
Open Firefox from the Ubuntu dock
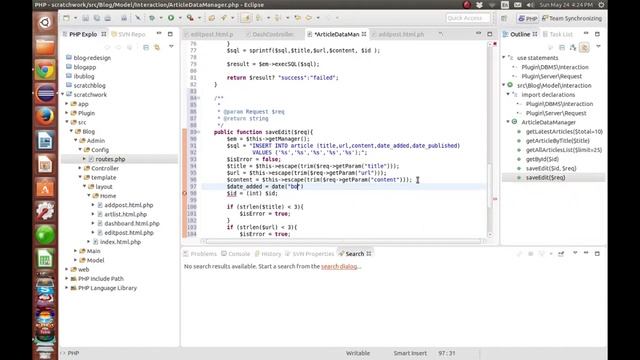45,116
